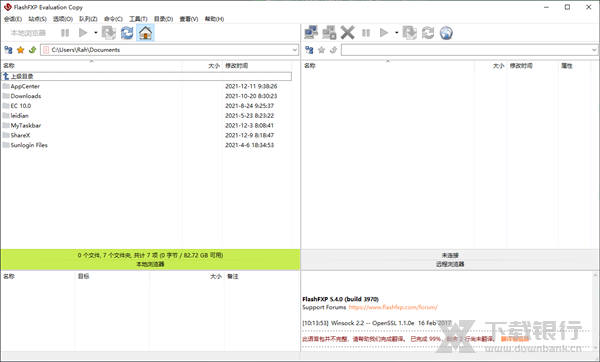The image size is (600, 362).
Task: Switch the local browser toolbar label
Action: coord(28,33)
